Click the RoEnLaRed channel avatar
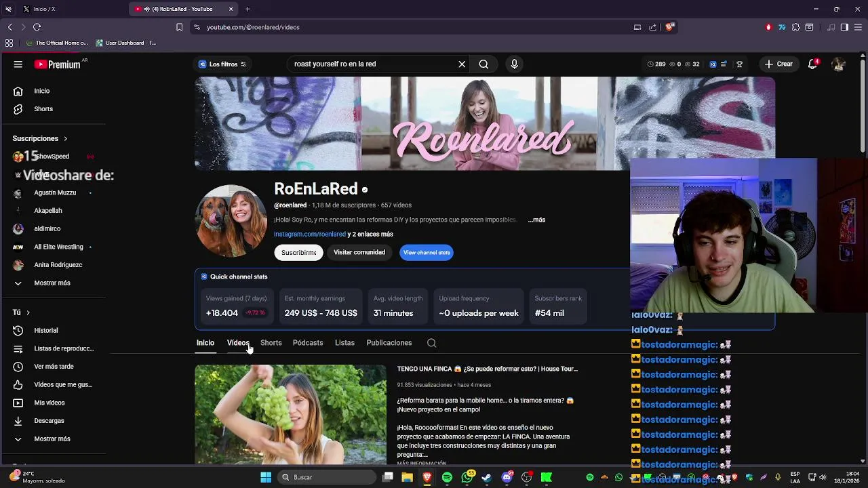This screenshot has height=488, width=868. point(231,221)
